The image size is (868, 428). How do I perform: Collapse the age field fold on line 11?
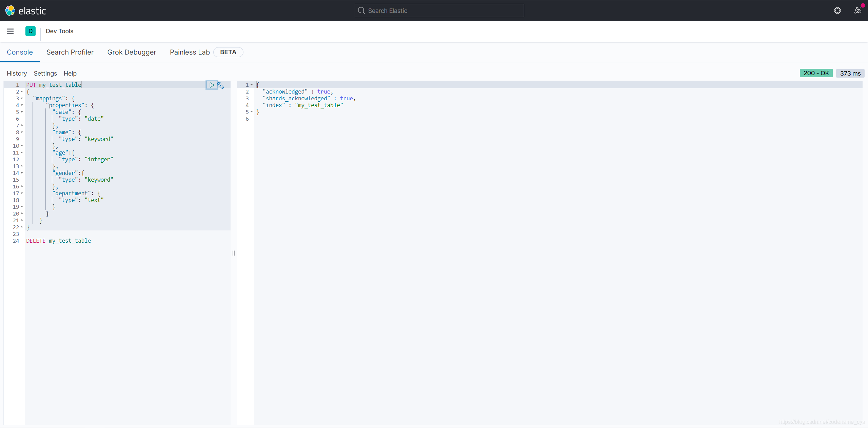coord(22,152)
